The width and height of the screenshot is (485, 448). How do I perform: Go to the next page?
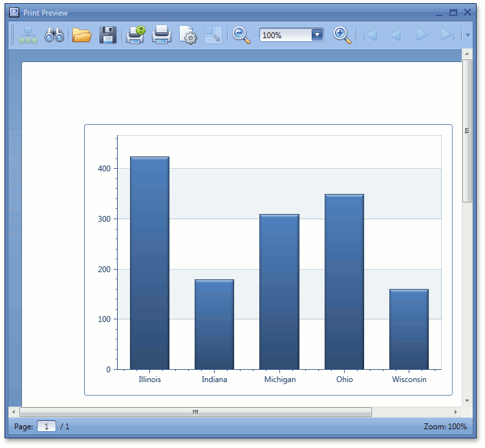(x=422, y=35)
